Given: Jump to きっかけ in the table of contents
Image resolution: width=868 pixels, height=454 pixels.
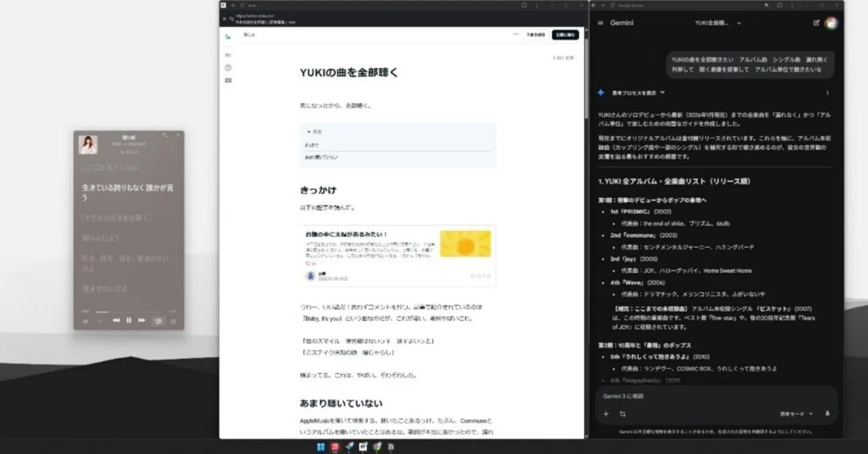Looking at the screenshot, I should coord(312,144).
